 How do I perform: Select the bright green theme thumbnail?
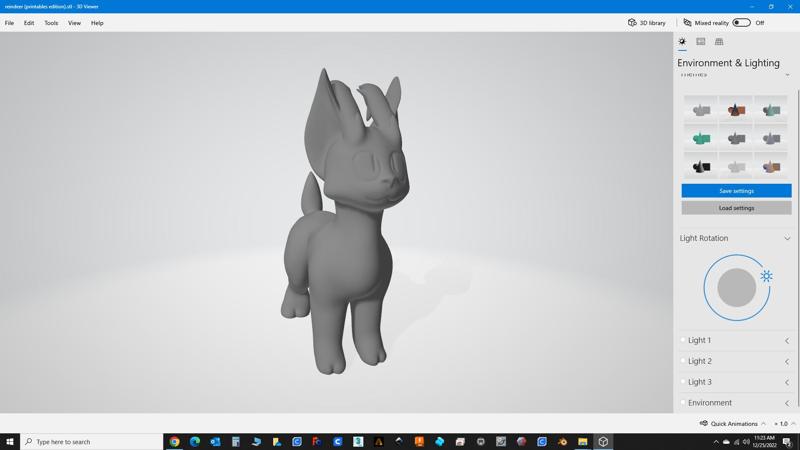701,138
